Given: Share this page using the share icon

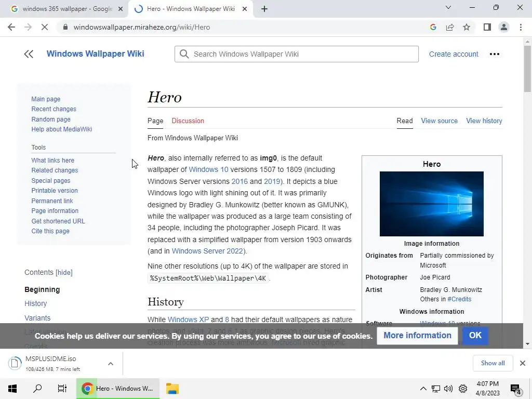Looking at the screenshot, I should [x=450, y=27].
